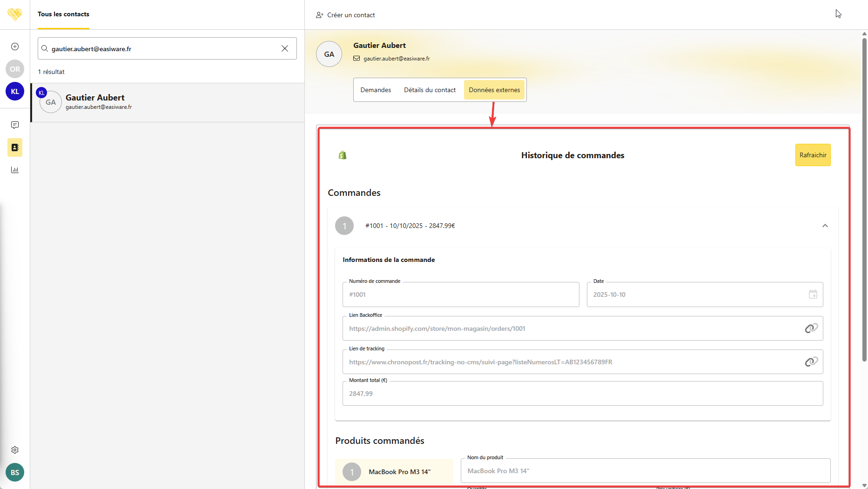Open the Lien Backoffice link icon
The height and width of the screenshot is (489, 868).
tap(811, 328)
